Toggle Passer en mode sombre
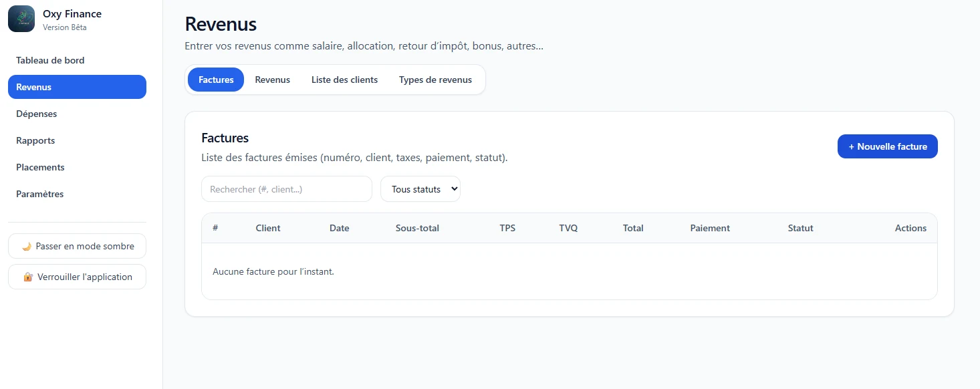The image size is (980, 389). click(x=77, y=246)
